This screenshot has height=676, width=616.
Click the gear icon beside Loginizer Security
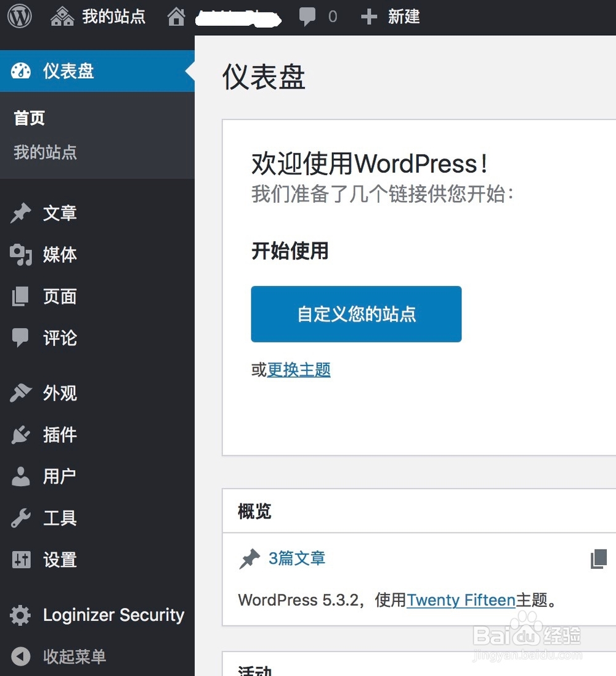[x=20, y=615]
